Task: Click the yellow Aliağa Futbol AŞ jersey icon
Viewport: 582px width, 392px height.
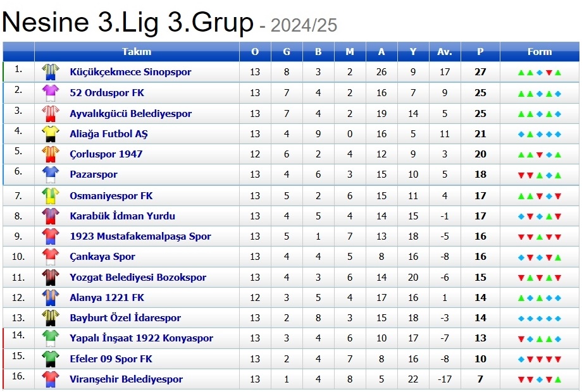Action: click(50, 134)
